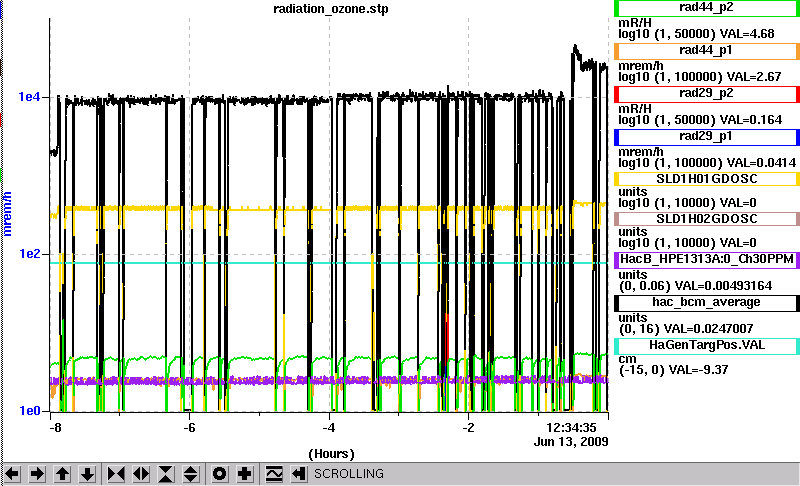Select the SLD1H02GDOSC brown legend entry

pyautogui.click(x=707, y=219)
